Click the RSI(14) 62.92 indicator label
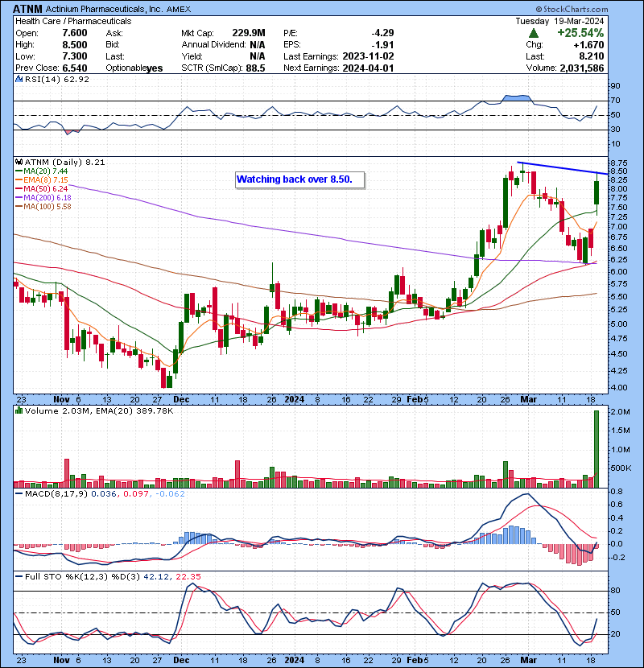644x668 pixels. 57,79
